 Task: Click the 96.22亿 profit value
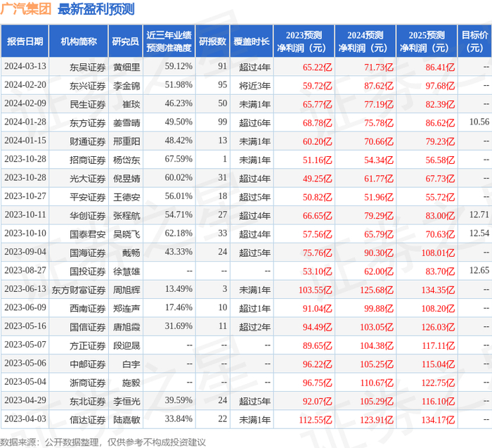click(317, 364)
